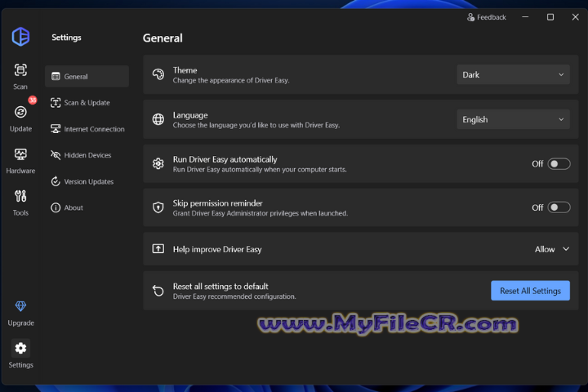Open Internet Connection settings
The width and height of the screenshot is (588, 392).
click(87, 129)
